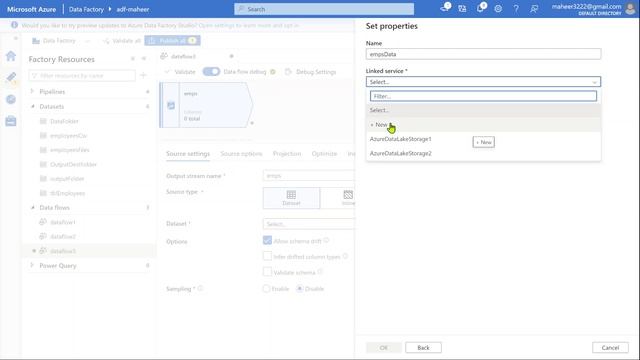Toggle Infer drifted column types checkbox

267,256
